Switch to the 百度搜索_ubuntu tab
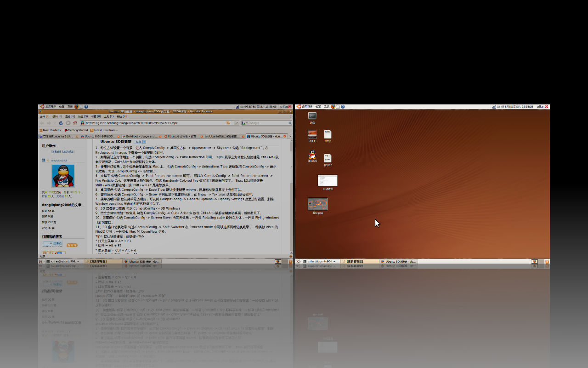Screen dimensions: 588x368 (59, 136)
